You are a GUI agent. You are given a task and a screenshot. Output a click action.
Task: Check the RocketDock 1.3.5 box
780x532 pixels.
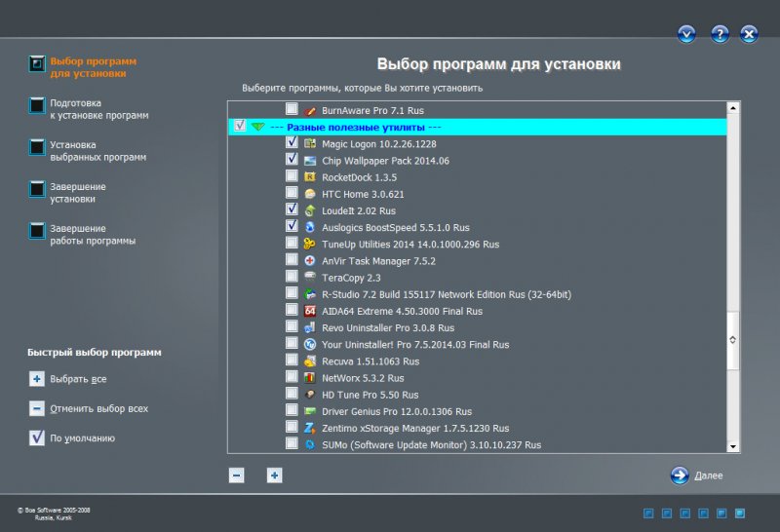click(292, 176)
